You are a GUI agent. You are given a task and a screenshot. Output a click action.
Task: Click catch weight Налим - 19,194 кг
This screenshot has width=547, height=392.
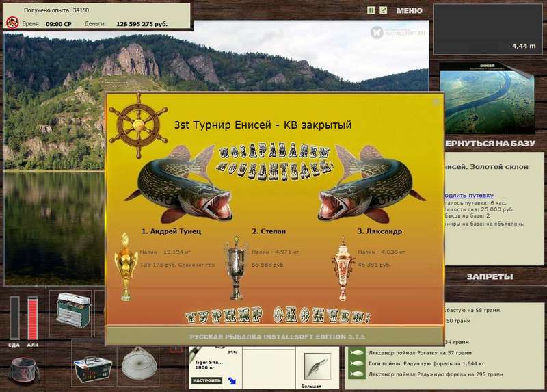pos(165,252)
